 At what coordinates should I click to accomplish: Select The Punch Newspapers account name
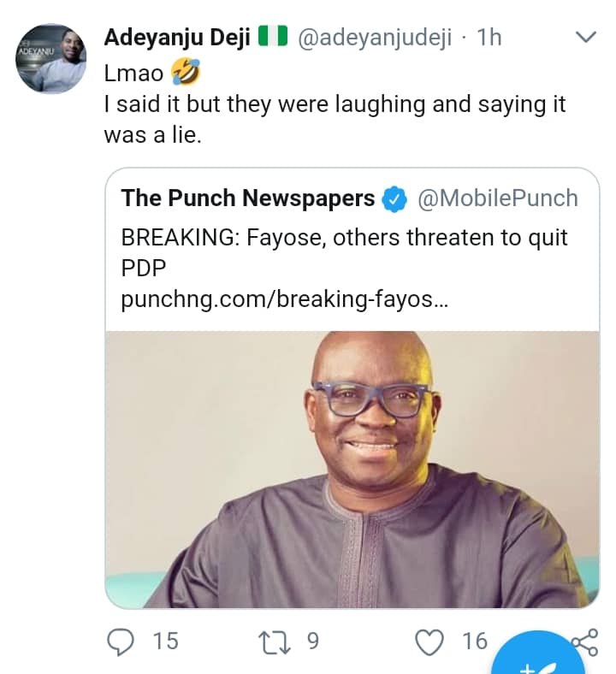tap(248, 199)
